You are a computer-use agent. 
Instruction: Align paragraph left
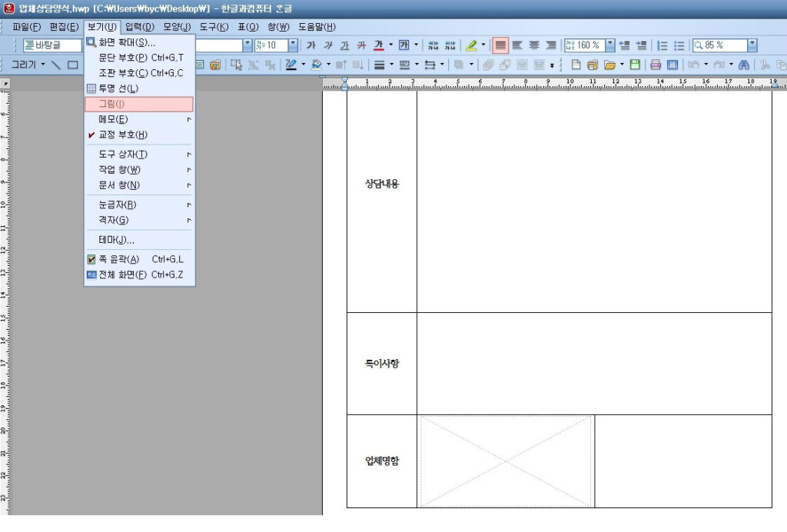click(x=517, y=45)
